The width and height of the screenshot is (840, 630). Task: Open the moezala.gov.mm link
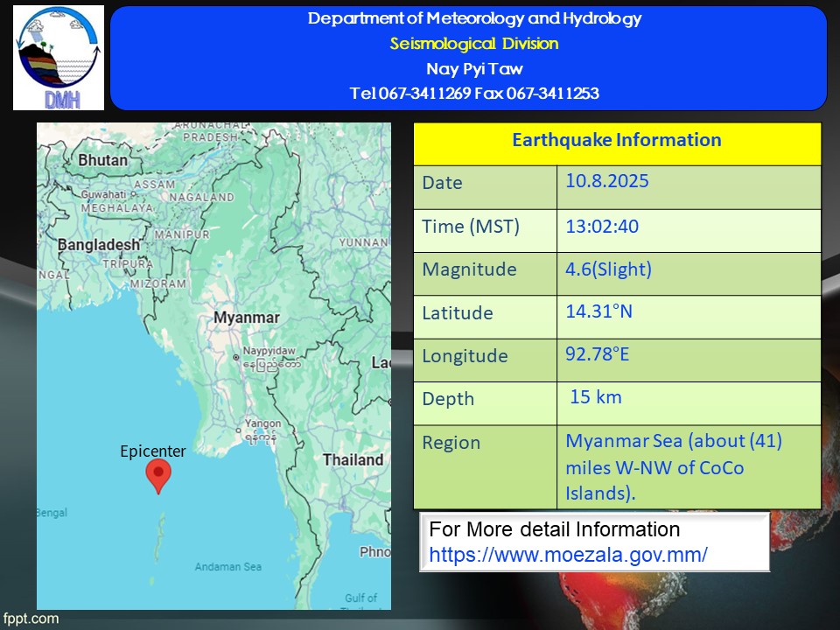[x=568, y=555]
